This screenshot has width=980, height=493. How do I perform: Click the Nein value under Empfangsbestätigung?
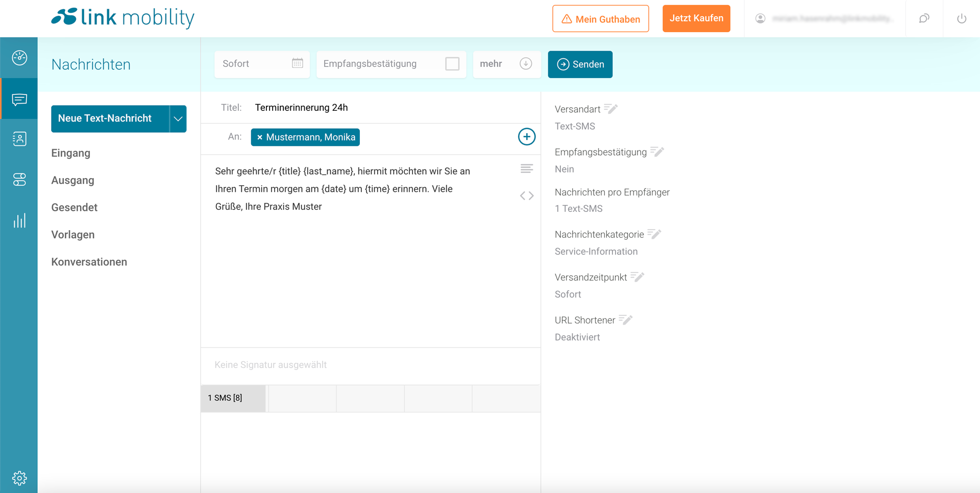pyautogui.click(x=565, y=169)
